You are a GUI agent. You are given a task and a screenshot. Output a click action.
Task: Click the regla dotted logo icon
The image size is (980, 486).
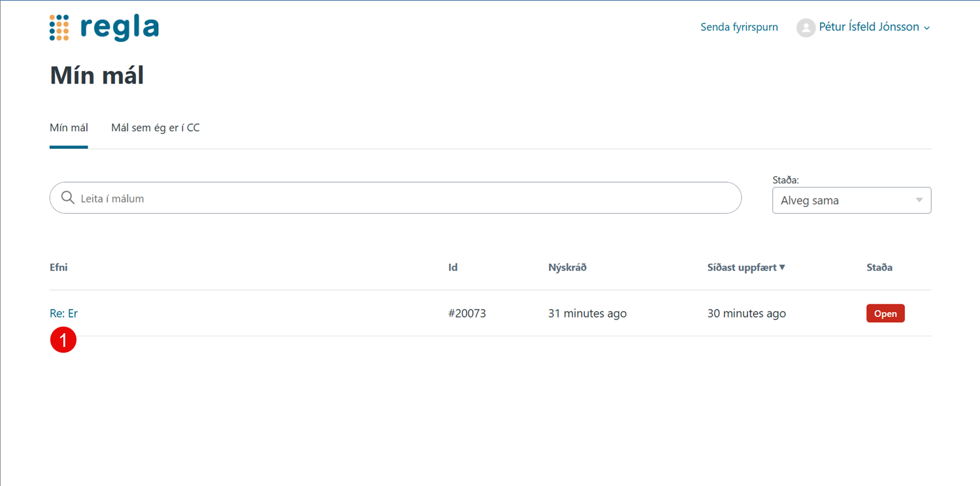click(59, 27)
